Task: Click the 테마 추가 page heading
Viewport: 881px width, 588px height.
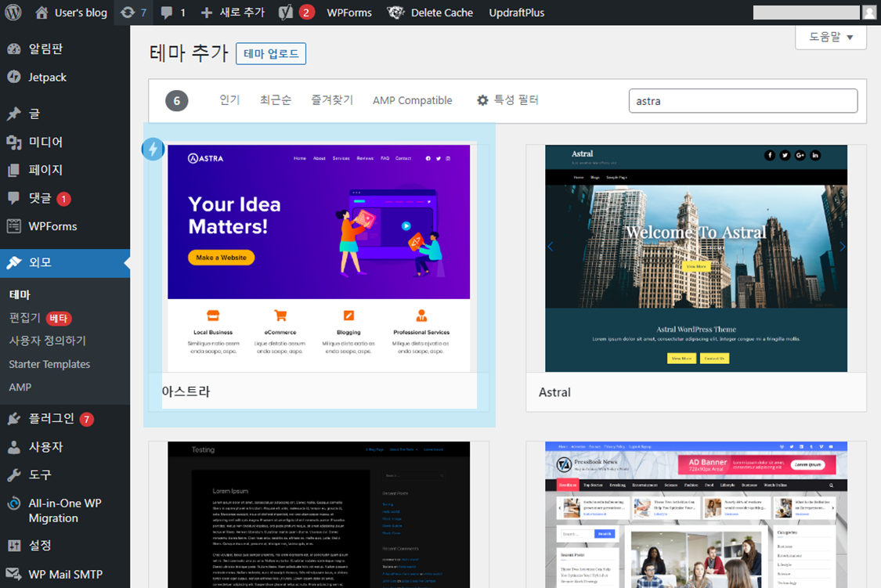Action: pyautogui.click(x=189, y=53)
